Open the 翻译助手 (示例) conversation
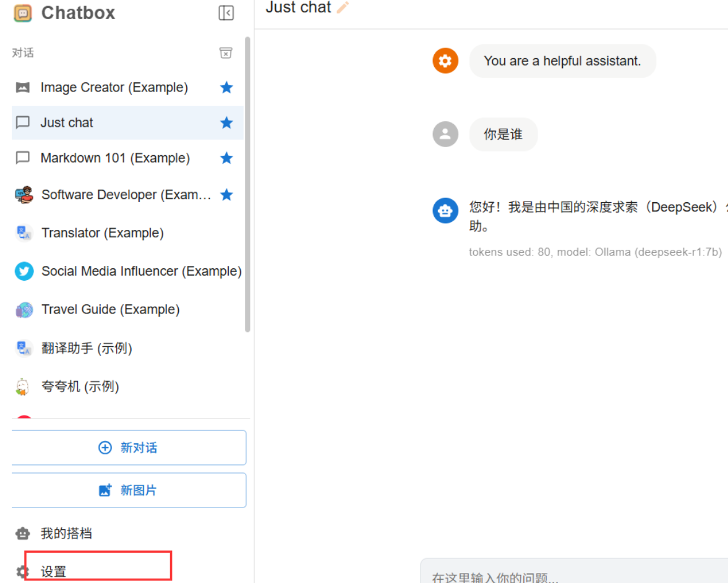 pyautogui.click(x=87, y=348)
